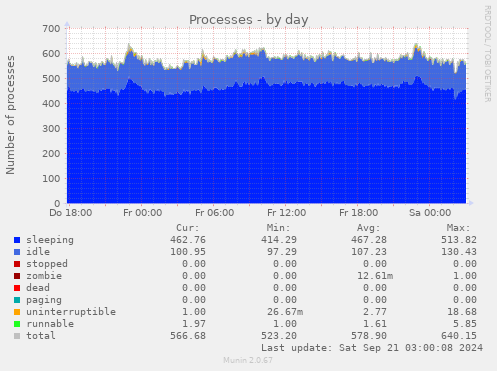Click the 700 y-axis tick label
Screen dimensions: 497x371
point(51,29)
